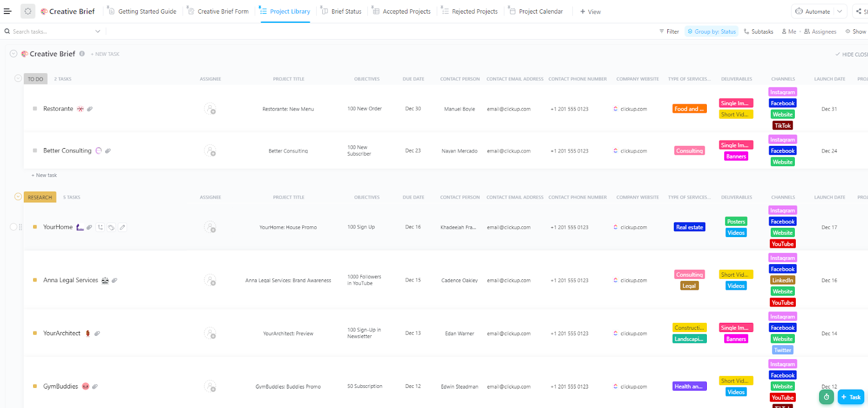Click the Search tasks input field
This screenshot has height=408, width=868.
click(52, 31)
